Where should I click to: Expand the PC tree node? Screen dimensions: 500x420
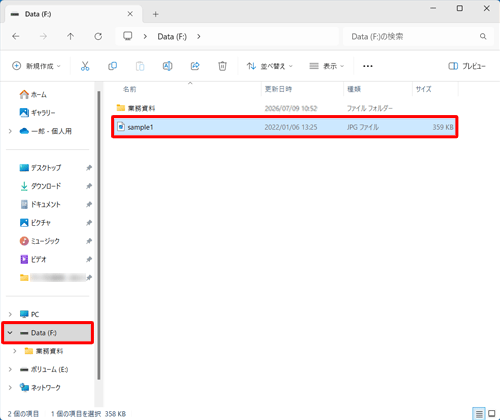[10, 314]
